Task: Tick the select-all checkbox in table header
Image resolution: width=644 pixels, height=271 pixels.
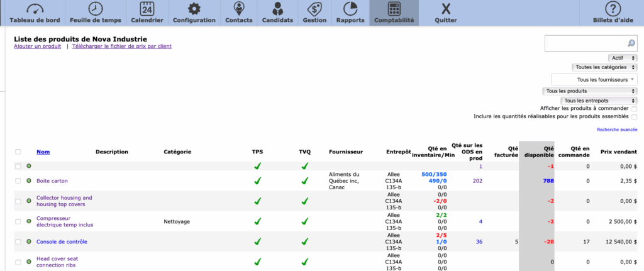Action: (x=18, y=152)
